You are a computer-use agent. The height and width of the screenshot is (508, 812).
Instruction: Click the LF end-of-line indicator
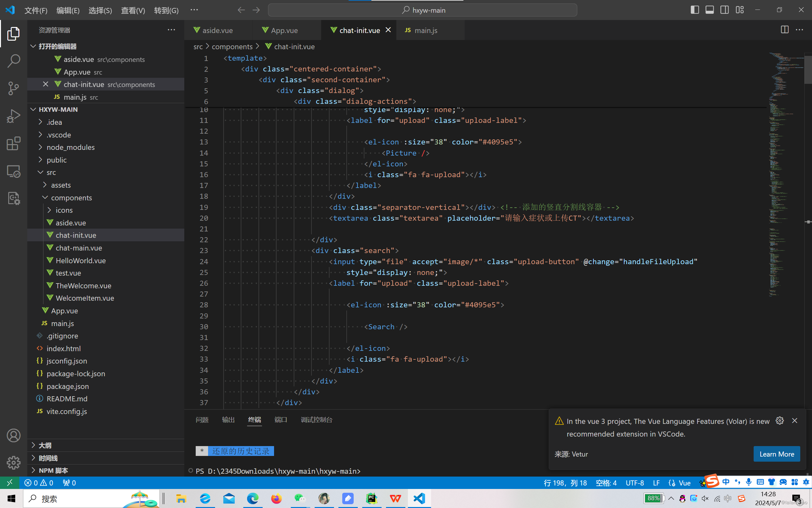[656, 483]
